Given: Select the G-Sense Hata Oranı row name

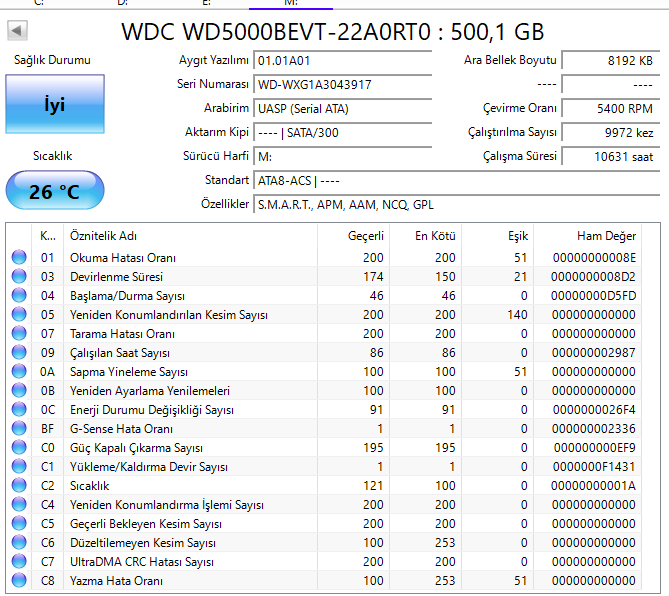Looking at the screenshot, I should pyautogui.click(x=121, y=429).
